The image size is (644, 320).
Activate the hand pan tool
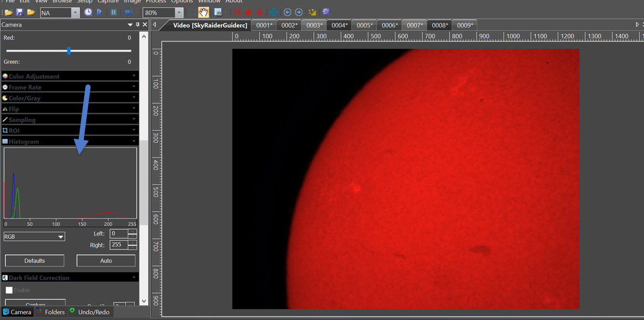click(203, 12)
